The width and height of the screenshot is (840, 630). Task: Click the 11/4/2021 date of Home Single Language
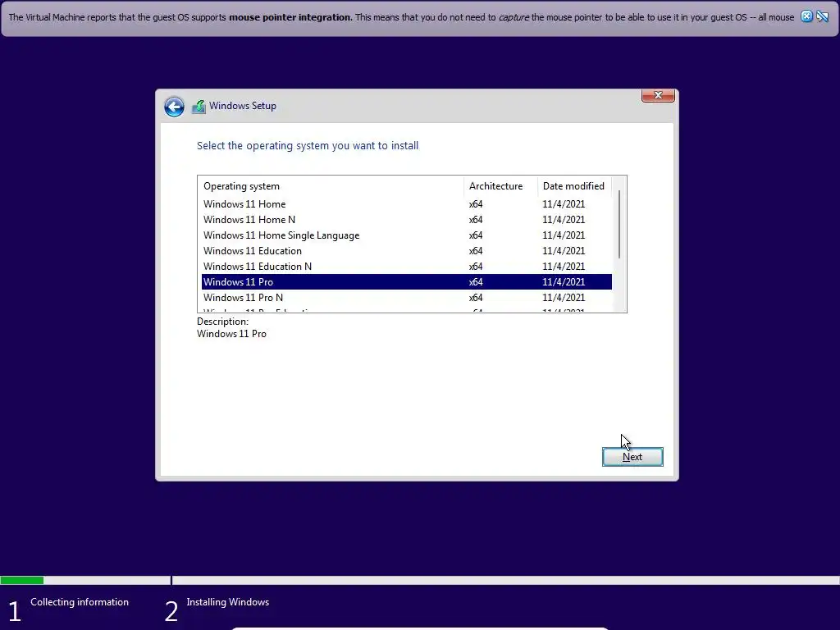pyautogui.click(x=564, y=235)
